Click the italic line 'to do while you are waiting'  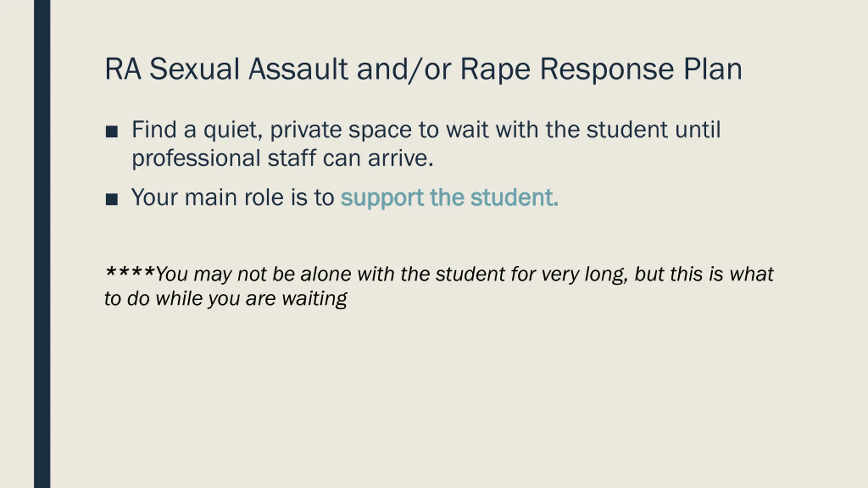tap(226, 299)
